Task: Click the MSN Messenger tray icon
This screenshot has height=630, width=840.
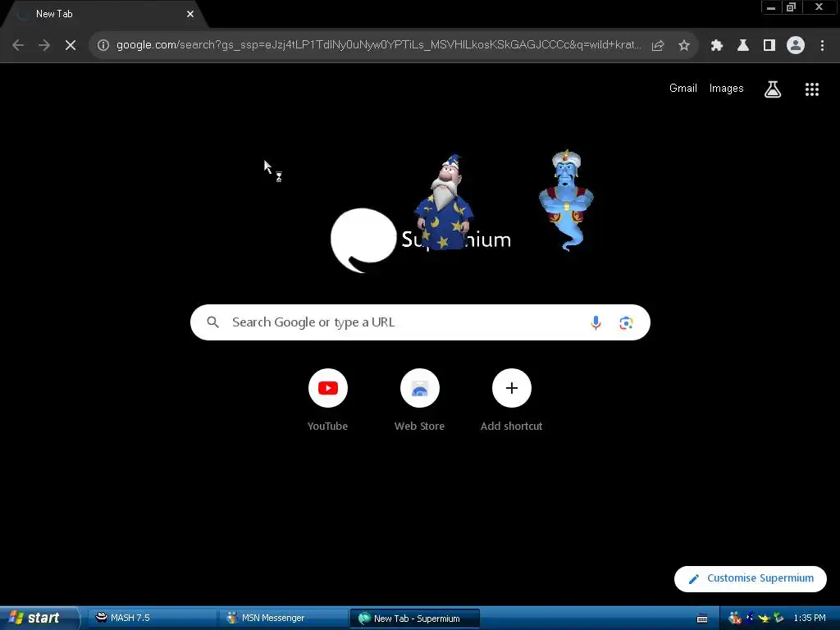Action: tap(734, 618)
